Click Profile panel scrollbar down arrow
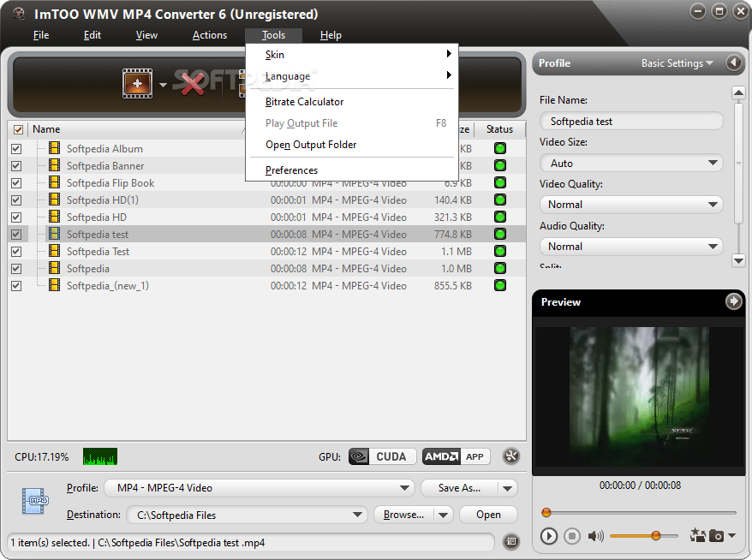752x560 pixels. 738,260
